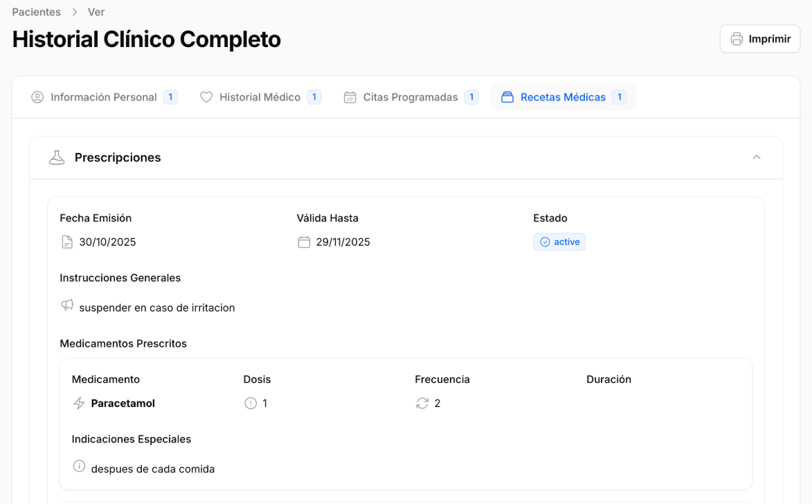This screenshot has height=504, width=812.
Task: Select the flask icon beside Prescripciones
Action: point(56,156)
